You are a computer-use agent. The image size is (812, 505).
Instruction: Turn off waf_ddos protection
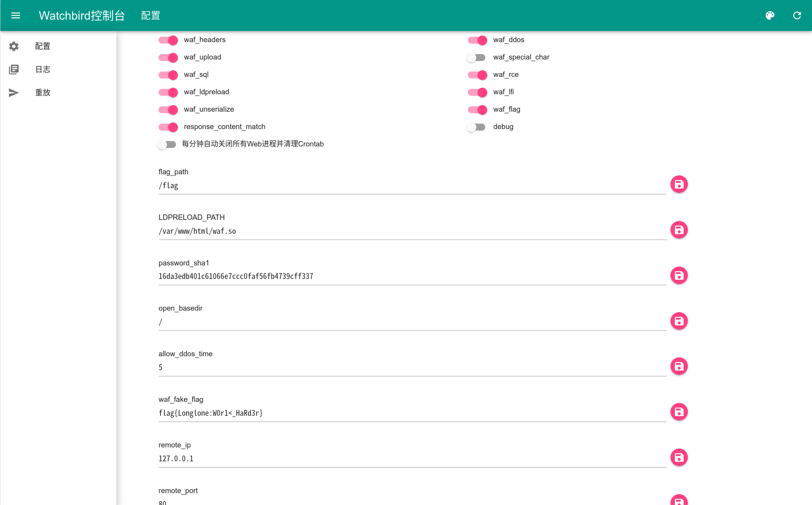(x=478, y=40)
